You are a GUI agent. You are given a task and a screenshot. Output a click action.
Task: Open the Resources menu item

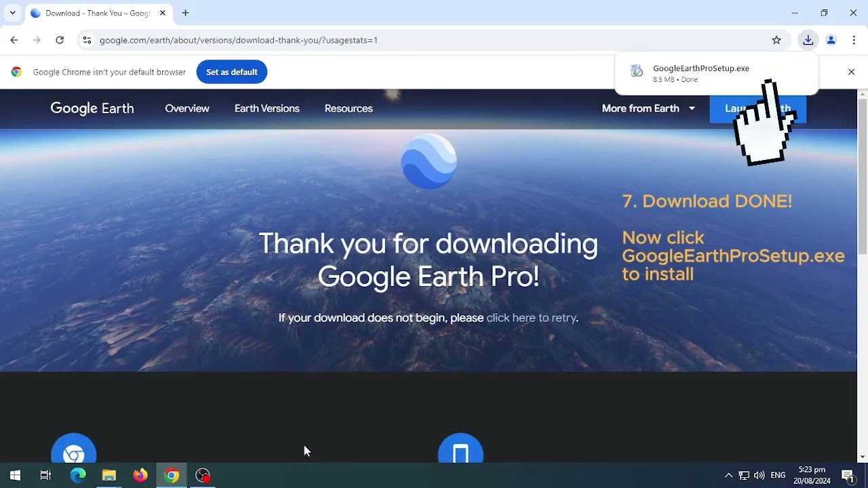pyautogui.click(x=349, y=108)
